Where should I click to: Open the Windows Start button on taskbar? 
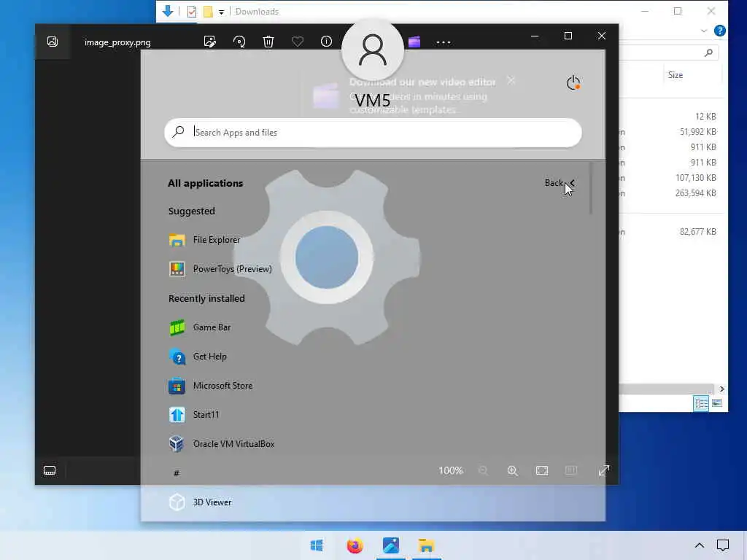(x=317, y=545)
